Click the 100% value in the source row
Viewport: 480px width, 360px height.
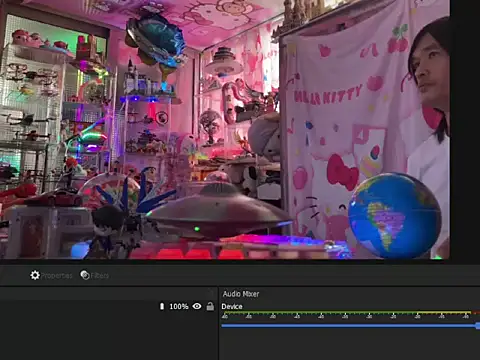(179, 306)
